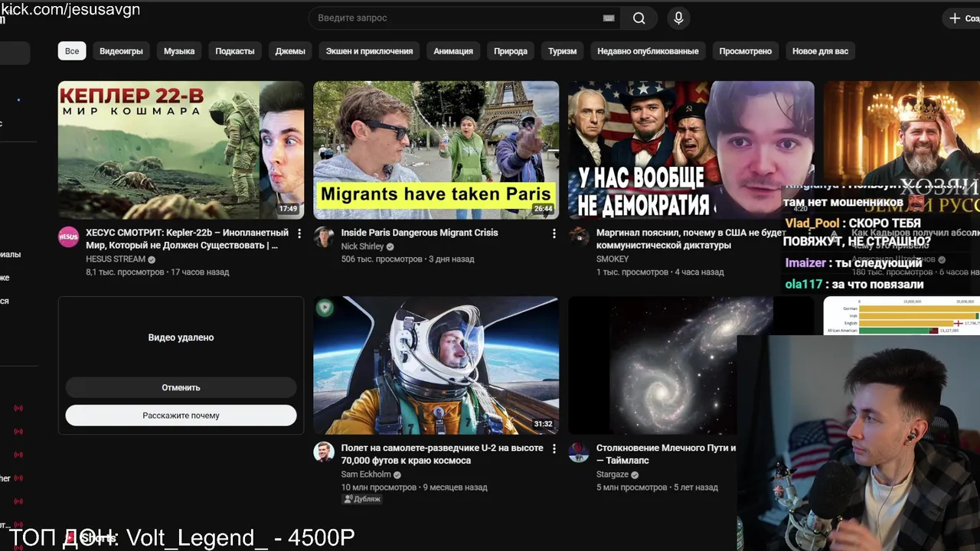Click Vlad_Pool chat username

[812, 223]
